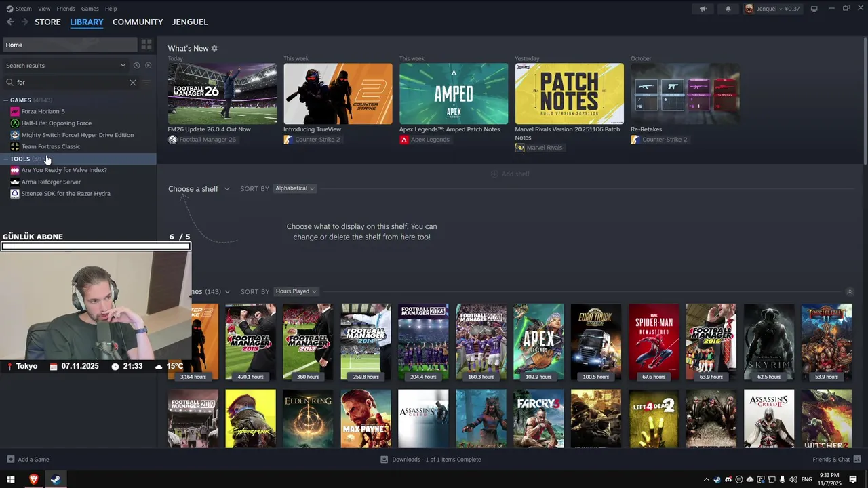Open the Choose a shelf dropdown
This screenshot has height=488, width=868.
pyautogui.click(x=199, y=189)
